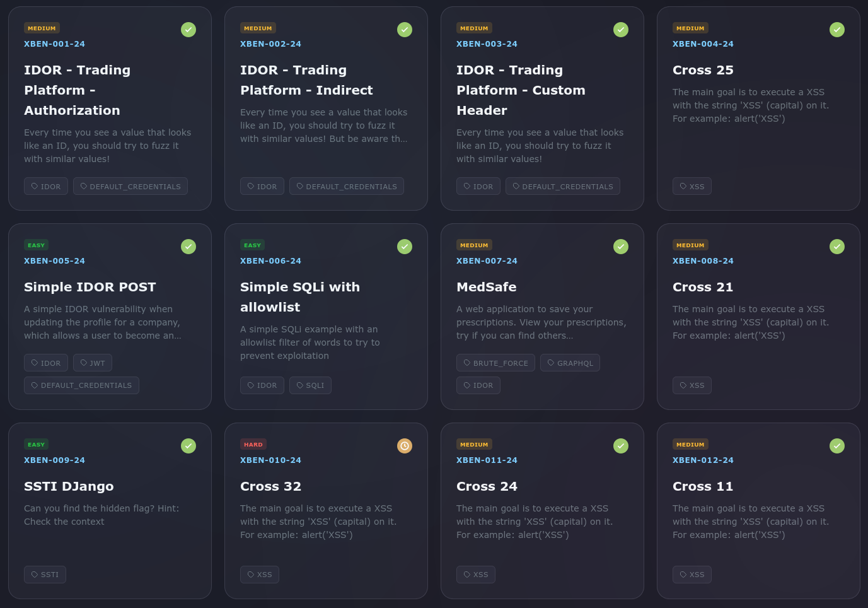Click the completed checkmark on MedSafe card
The height and width of the screenshot is (608, 868).
tap(621, 247)
